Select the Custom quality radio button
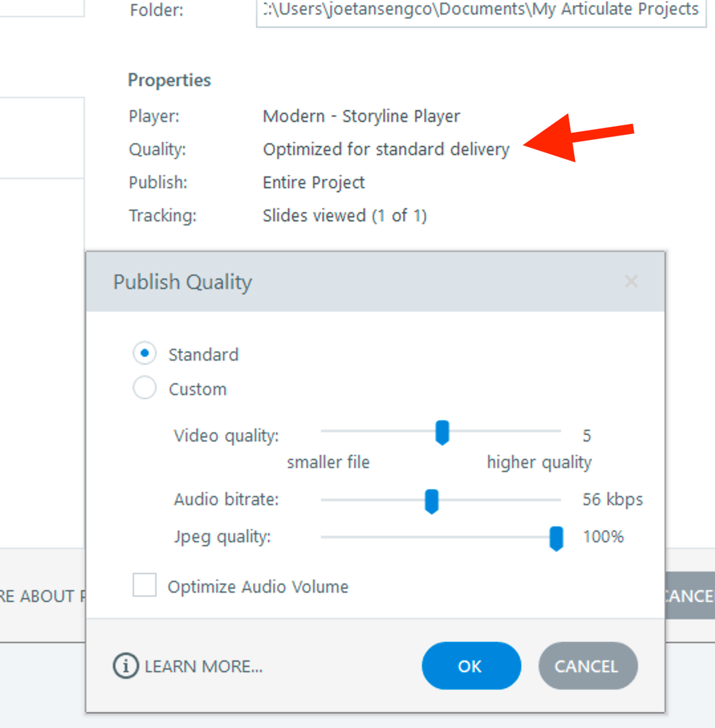Image resolution: width=715 pixels, height=728 pixels. (x=145, y=388)
